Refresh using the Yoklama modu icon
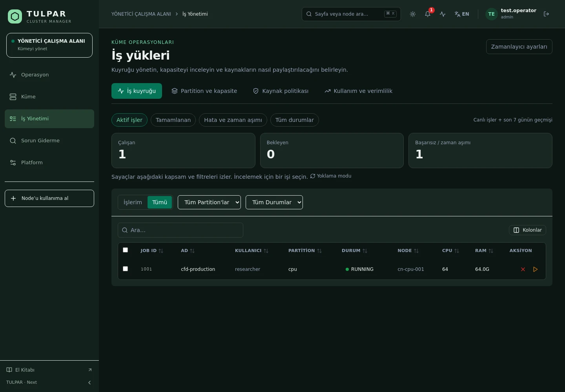565x392 pixels. (313, 176)
